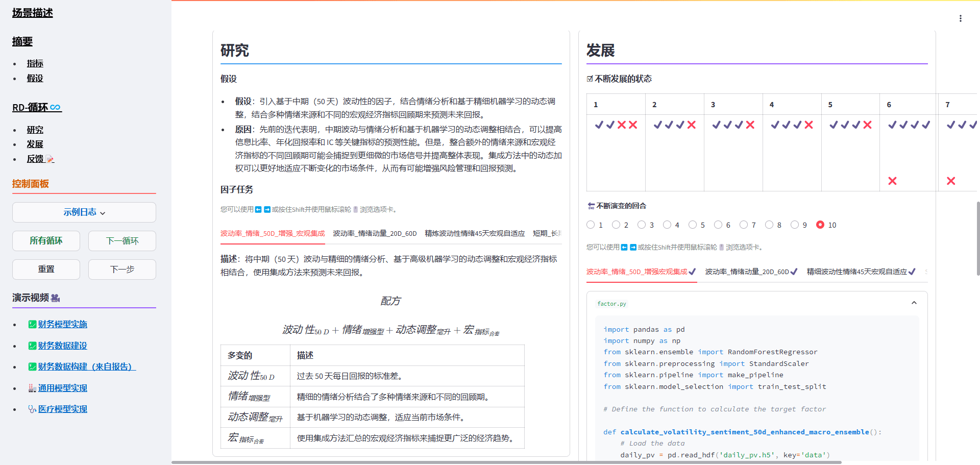The height and width of the screenshot is (465, 980).
Task: Click the 下一循环 button
Action: pyautogui.click(x=122, y=241)
